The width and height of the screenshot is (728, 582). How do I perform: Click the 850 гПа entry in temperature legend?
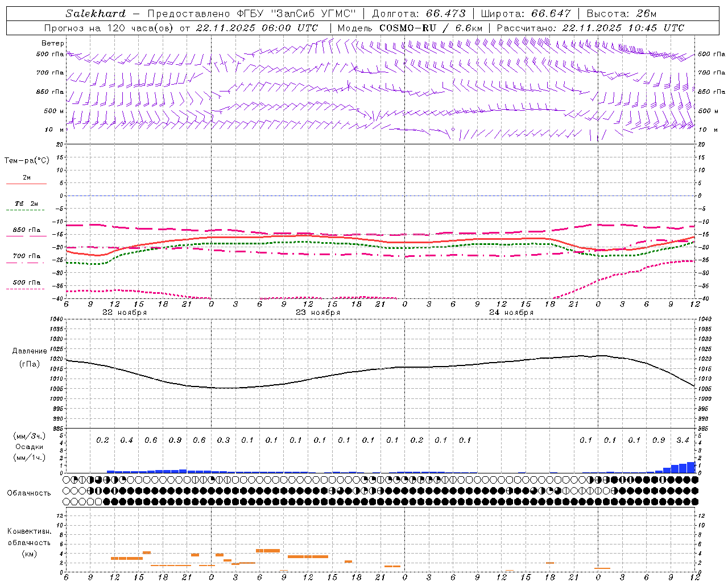pos(27,230)
